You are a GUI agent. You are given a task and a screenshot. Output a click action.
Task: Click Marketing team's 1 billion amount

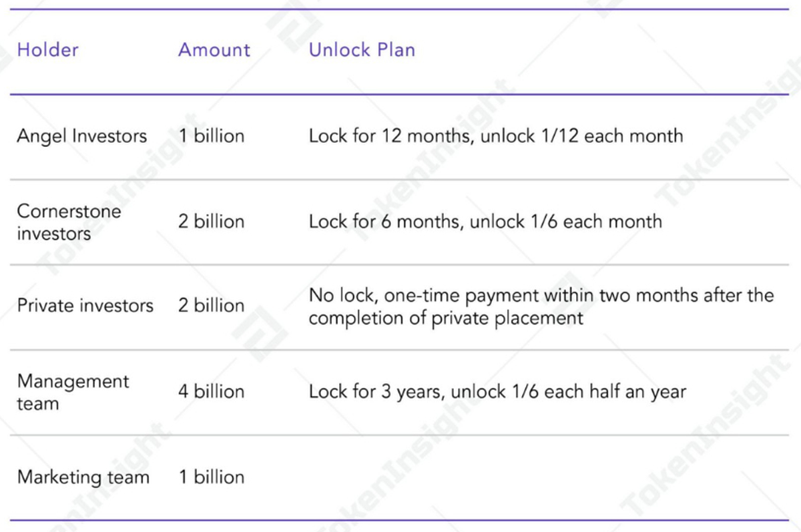[x=211, y=477]
